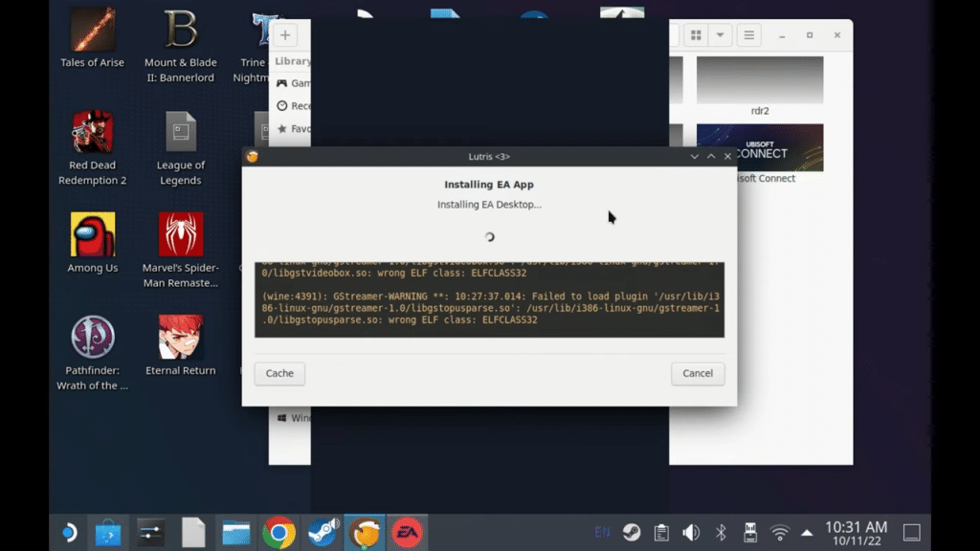980x551 pixels.
Task: Cancel the EA App installation
Action: pyautogui.click(x=698, y=373)
